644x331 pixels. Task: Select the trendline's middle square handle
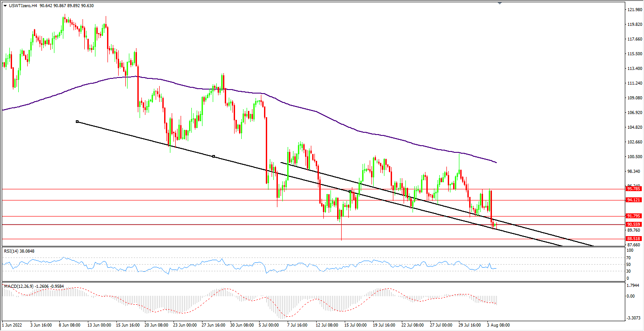214,156
